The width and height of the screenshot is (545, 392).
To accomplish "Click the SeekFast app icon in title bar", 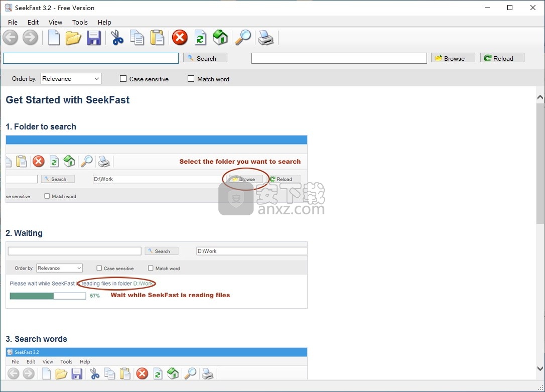I will coord(9,8).
